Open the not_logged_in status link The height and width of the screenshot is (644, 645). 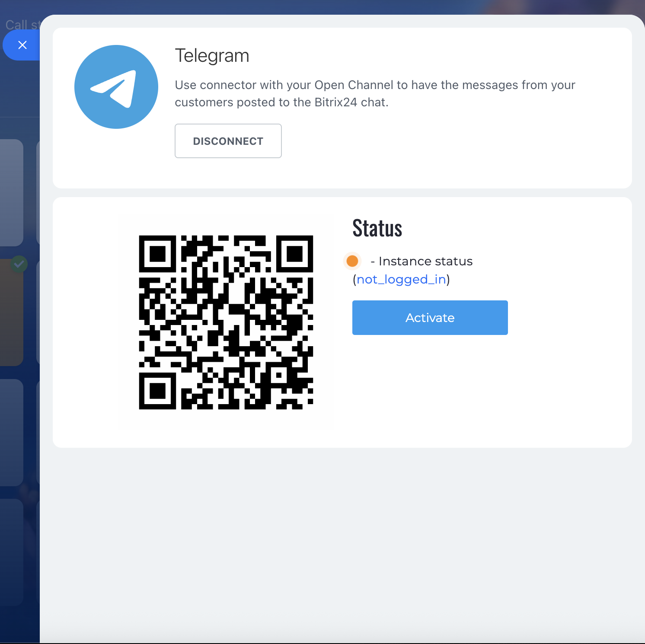(x=401, y=280)
